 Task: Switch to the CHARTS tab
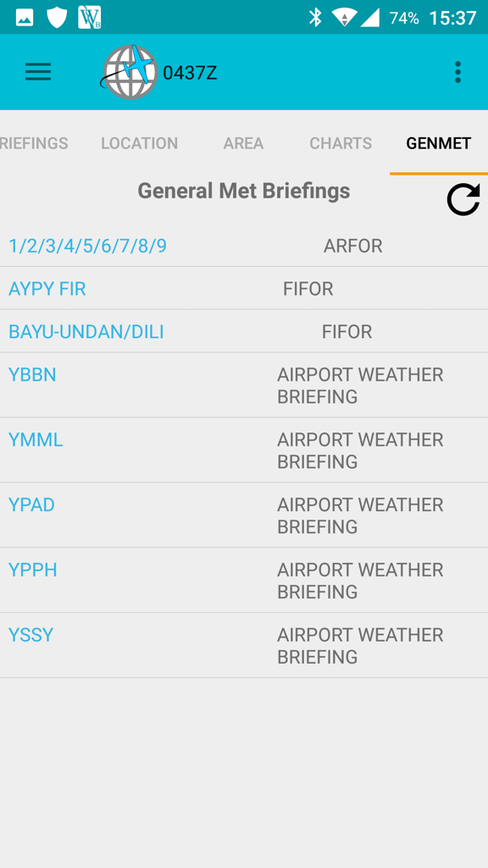click(341, 143)
